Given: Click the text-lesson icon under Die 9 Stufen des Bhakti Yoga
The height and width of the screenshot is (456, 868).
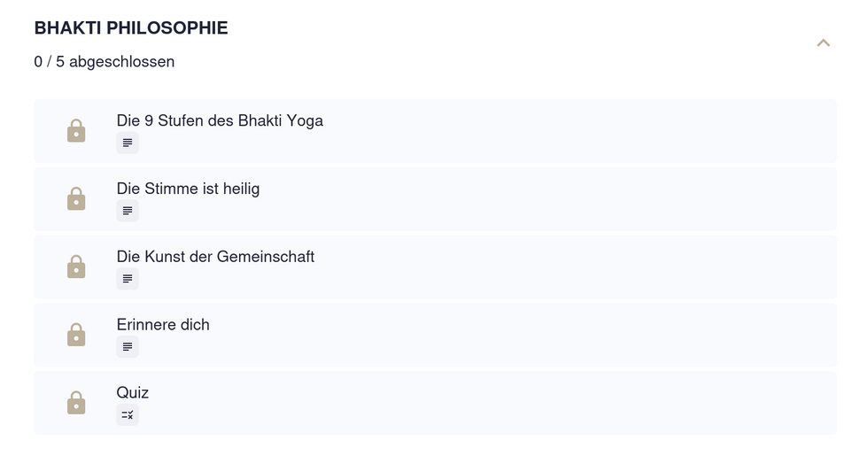Looking at the screenshot, I should (128, 143).
